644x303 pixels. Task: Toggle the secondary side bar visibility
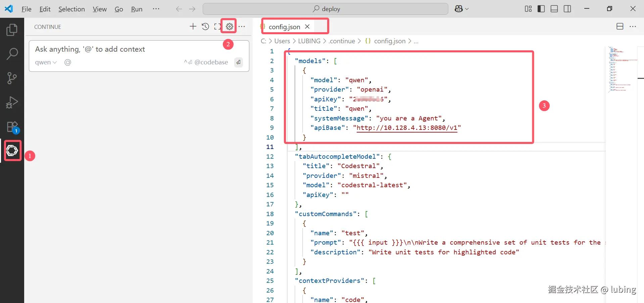coord(567,9)
